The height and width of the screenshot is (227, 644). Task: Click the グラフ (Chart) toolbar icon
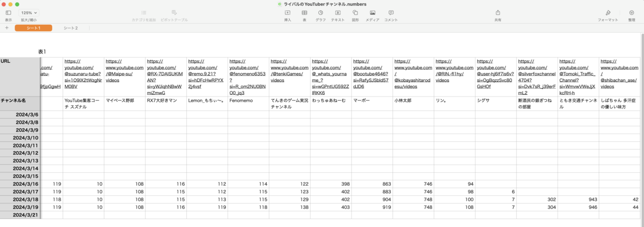[320, 12]
